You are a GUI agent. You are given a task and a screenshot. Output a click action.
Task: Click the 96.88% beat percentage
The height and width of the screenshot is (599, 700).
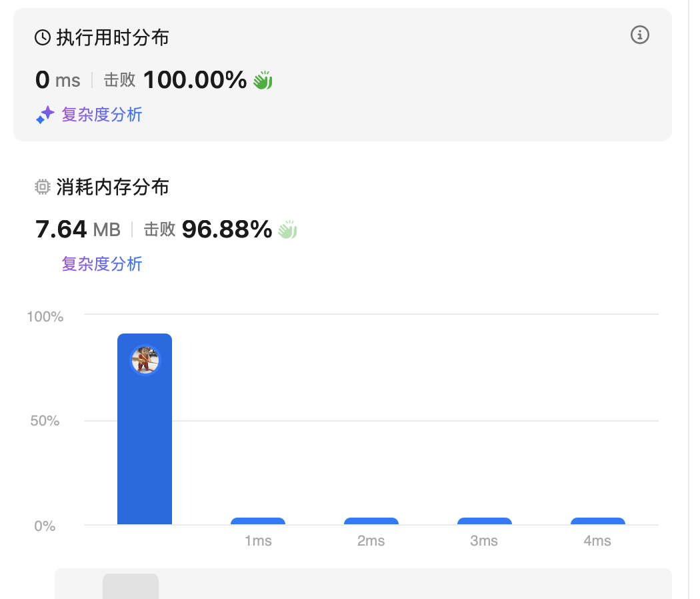point(227,229)
